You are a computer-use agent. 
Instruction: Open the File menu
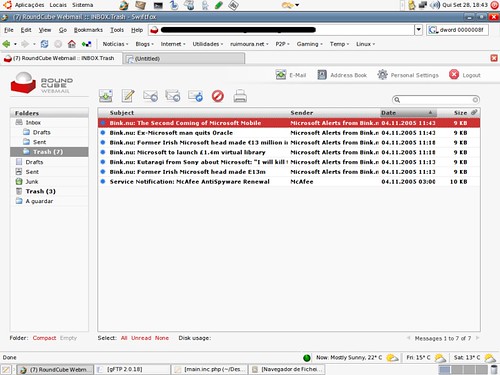9,30
